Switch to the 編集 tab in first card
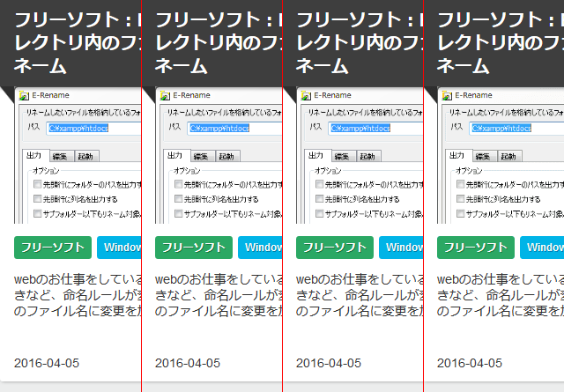 pyautogui.click(x=62, y=156)
